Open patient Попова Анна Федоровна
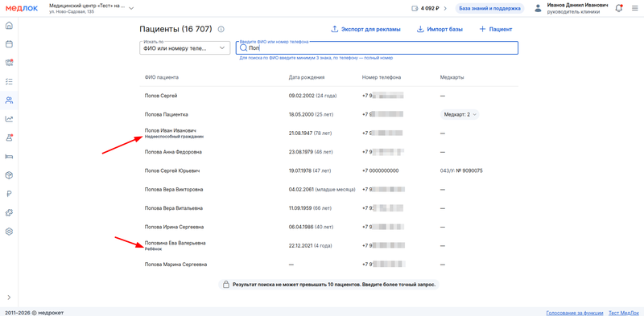 pyautogui.click(x=173, y=152)
